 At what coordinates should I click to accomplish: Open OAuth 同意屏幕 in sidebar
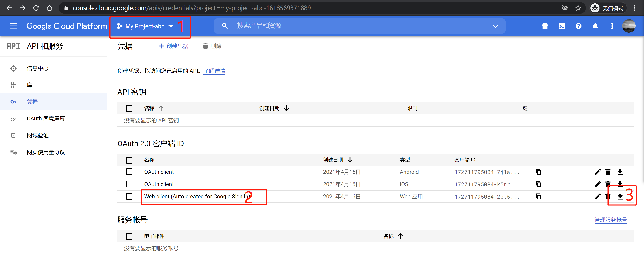53,119
